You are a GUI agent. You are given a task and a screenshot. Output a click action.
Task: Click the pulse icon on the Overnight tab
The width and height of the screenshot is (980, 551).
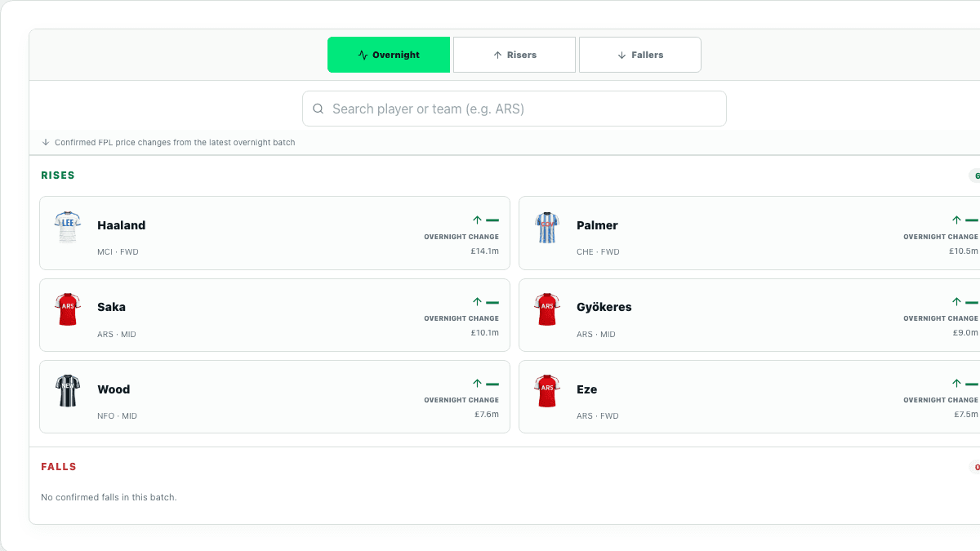coord(363,56)
